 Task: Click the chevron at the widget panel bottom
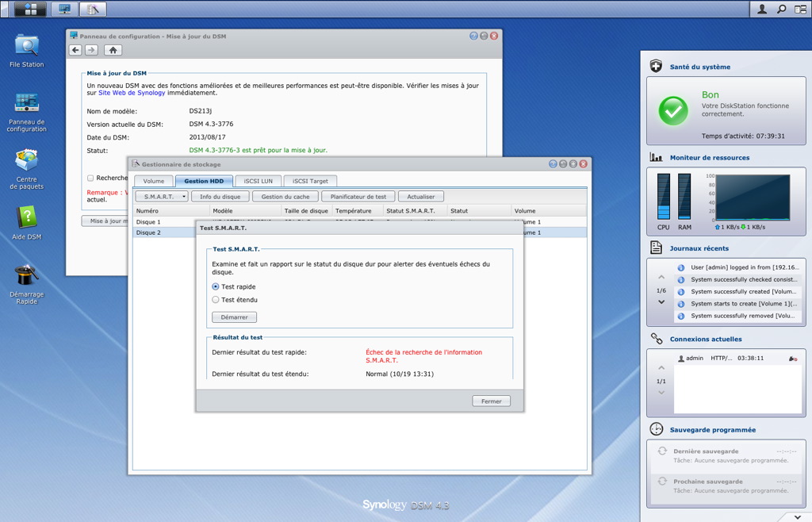pyautogui.click(x=796, y=516)
